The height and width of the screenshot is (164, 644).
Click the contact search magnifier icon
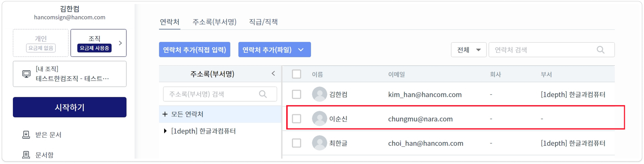pos(600,50)
